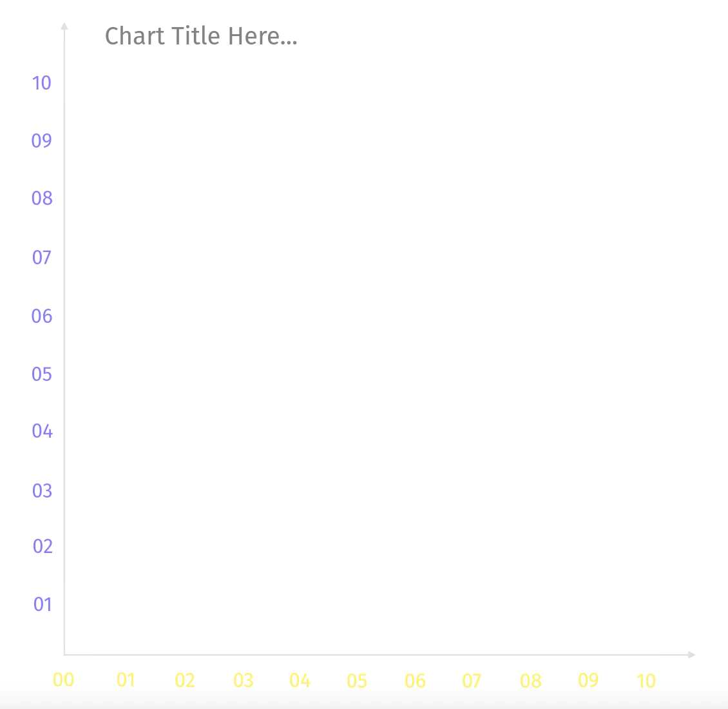Select the yellow x-axis label 05

[x=357, y=681]
